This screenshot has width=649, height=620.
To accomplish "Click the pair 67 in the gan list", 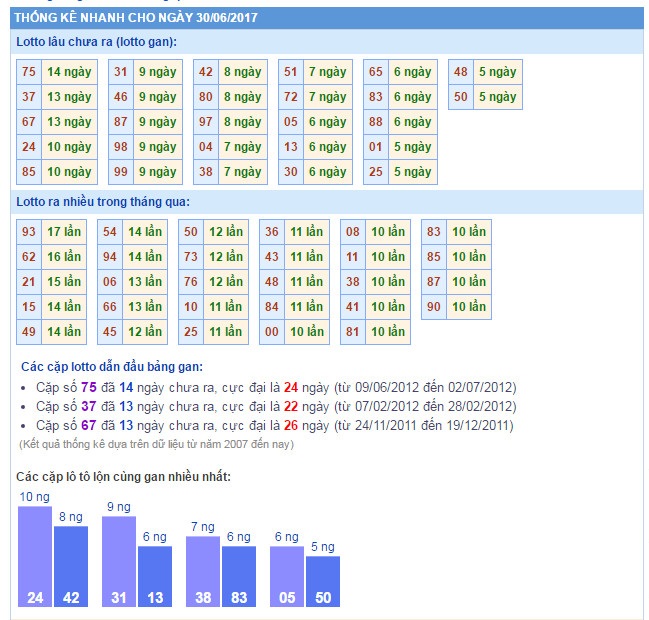I will 89,425.
